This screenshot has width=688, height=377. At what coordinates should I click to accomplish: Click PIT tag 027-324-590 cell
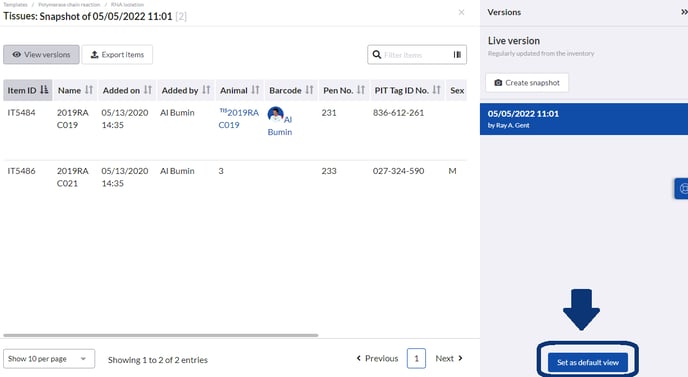pyautogui.click(x=398, y=171)
